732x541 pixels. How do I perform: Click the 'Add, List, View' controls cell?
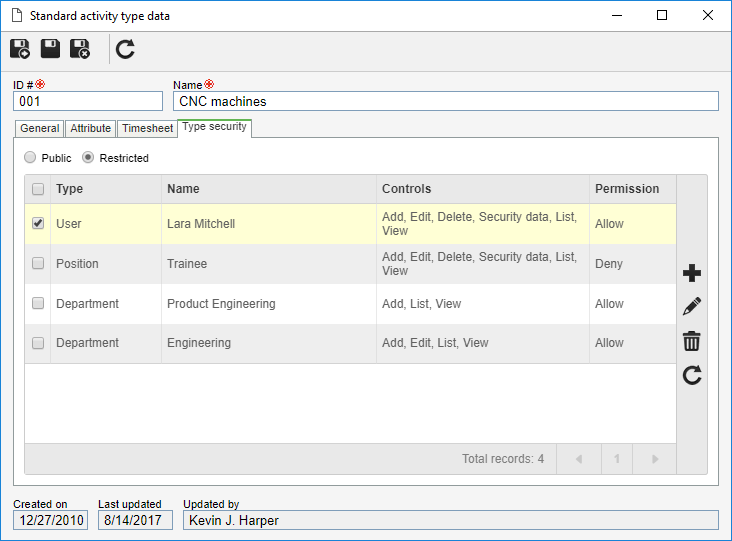(x=483, y=304)
